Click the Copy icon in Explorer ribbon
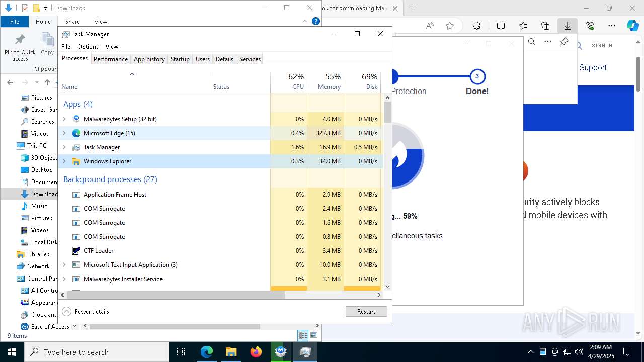 [47, 40]
